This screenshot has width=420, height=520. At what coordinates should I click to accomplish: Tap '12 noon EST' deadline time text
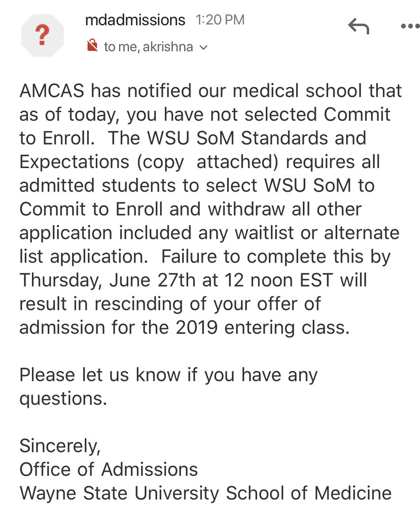[278, 280]
